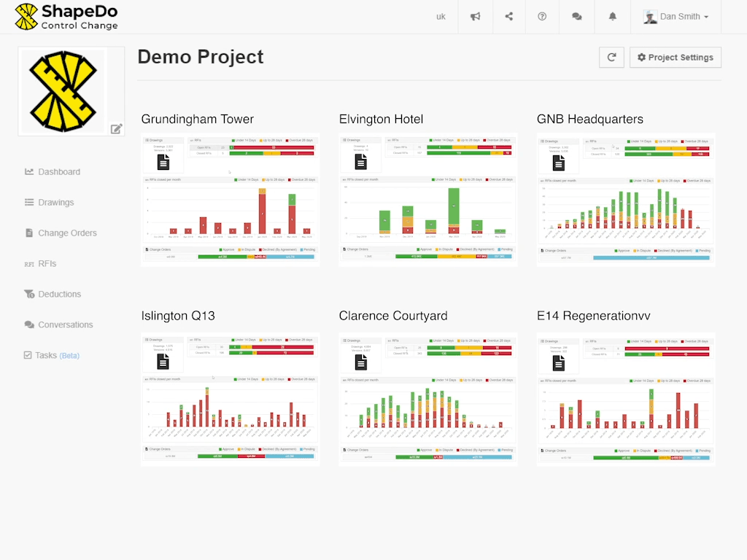The height and width of the screenshot is (560, 747).
Task: Open the help question-mark icon
Action: click(x=542, y=16)
